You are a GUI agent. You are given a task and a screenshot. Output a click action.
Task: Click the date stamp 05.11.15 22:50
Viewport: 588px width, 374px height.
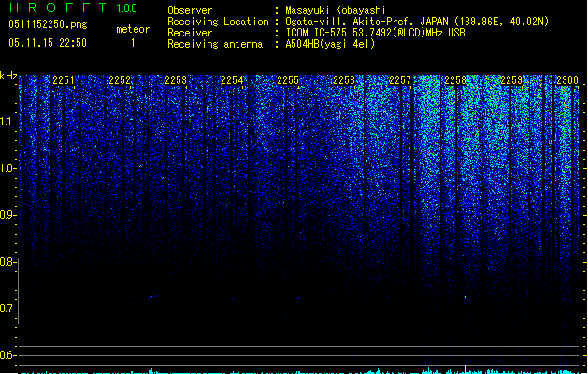48,43
